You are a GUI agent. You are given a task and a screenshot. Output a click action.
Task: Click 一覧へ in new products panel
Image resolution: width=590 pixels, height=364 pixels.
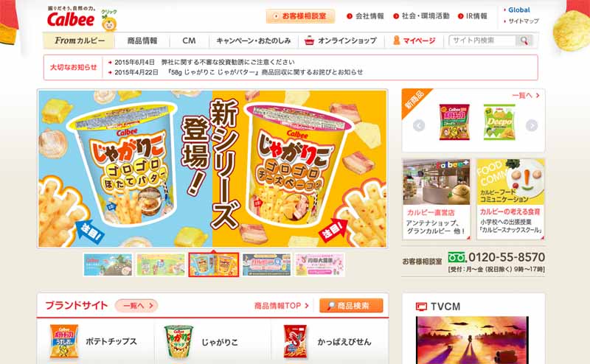pyautogui.click(x=526, y=96)
